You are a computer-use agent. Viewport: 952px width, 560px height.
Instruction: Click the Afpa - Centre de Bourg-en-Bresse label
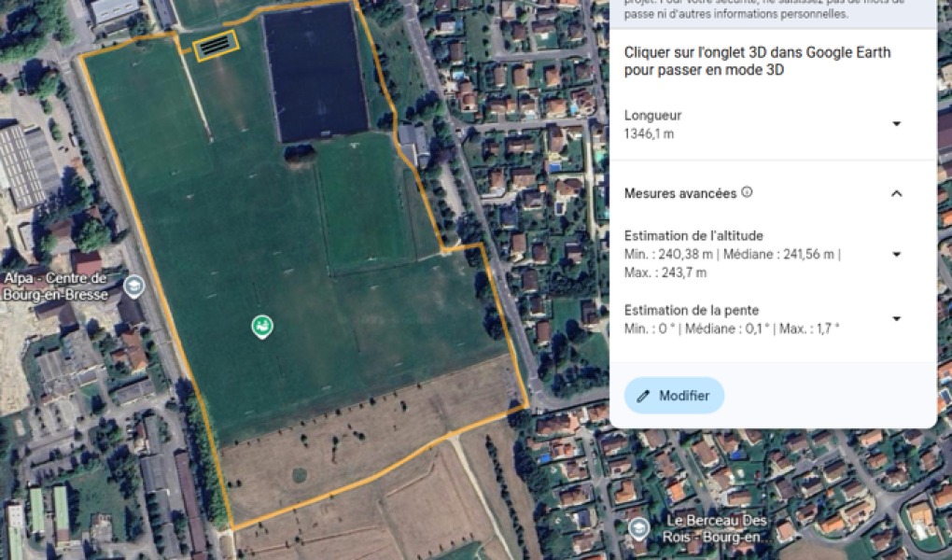(55, 287)
